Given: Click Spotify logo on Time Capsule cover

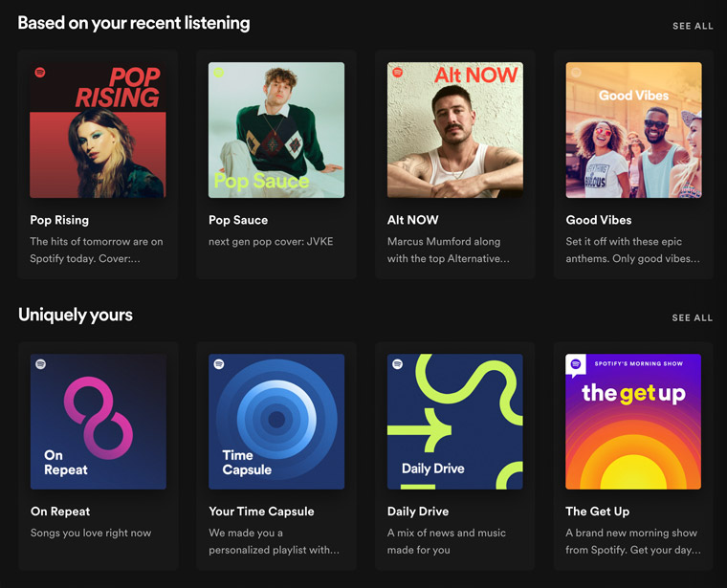Looking at the screenshot, I should click(219, 364).
